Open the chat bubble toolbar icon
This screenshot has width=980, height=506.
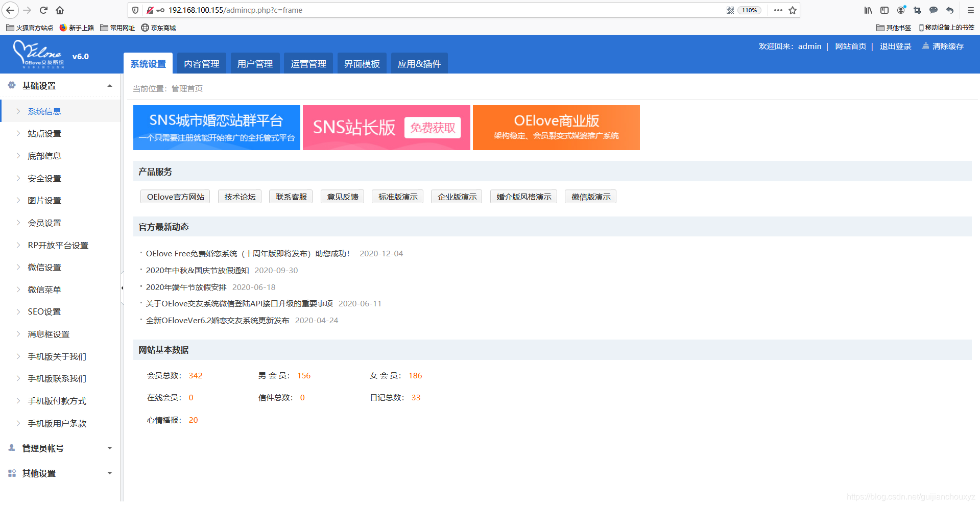pyautogui.click(x=934, y=10)
